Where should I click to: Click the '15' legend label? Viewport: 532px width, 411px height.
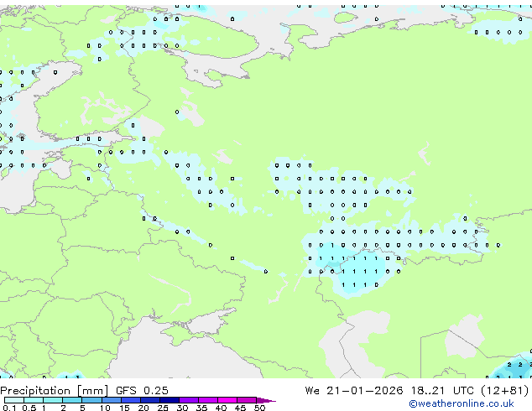124,408
